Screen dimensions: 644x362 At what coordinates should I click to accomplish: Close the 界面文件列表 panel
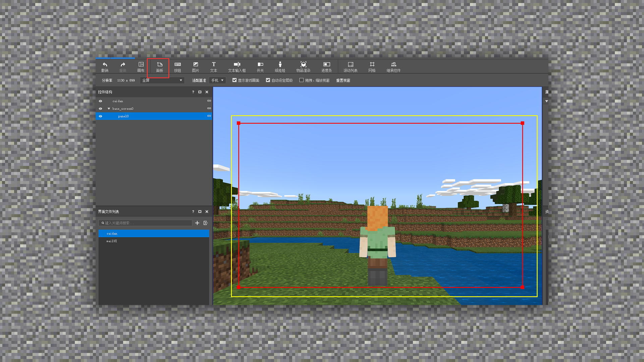[x=207, y=212]
